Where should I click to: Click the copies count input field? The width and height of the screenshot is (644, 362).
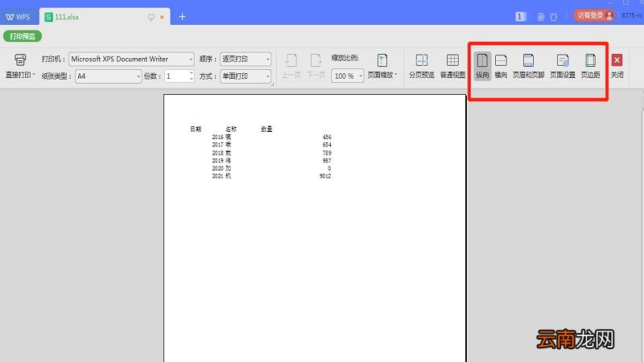(x=176, y=76)
